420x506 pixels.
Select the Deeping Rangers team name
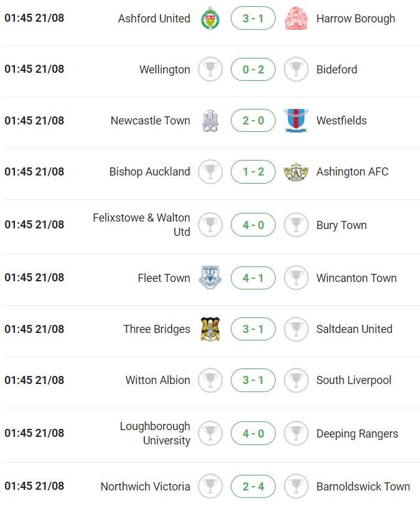357,434
